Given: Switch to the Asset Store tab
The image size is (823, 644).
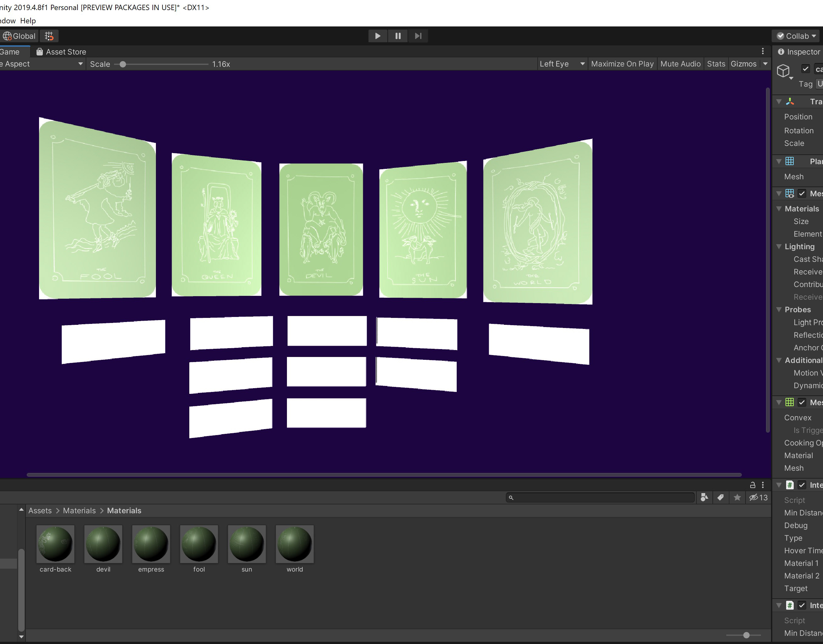Looking at the screenshot, I should pyautogui.click(x=61, y=52).
